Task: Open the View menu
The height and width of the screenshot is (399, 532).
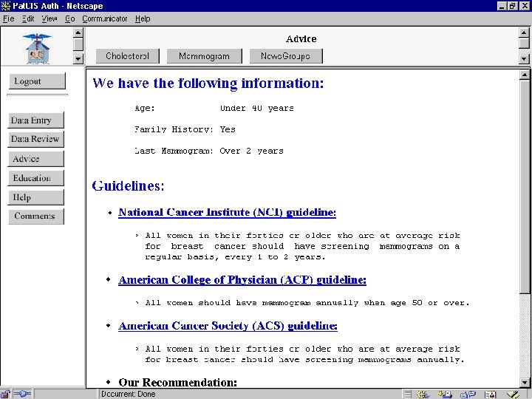Action: (x=50, y=18)
